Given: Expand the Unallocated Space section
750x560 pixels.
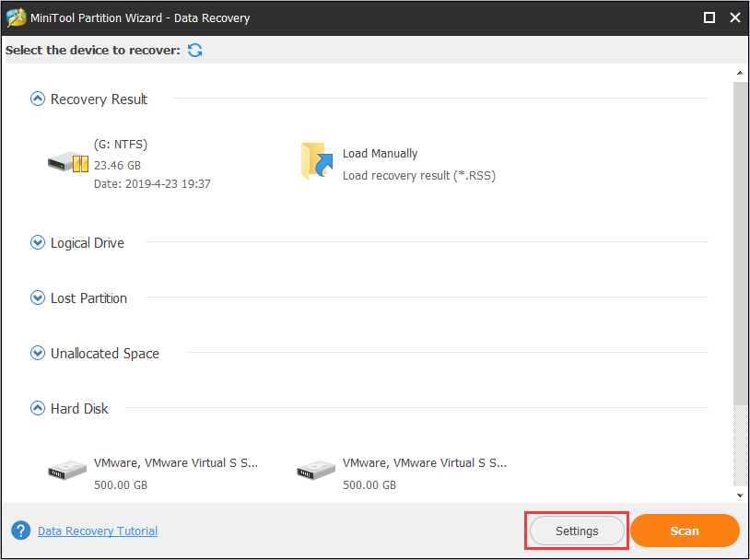Looking at the screenshot, I should pos(38,353).
